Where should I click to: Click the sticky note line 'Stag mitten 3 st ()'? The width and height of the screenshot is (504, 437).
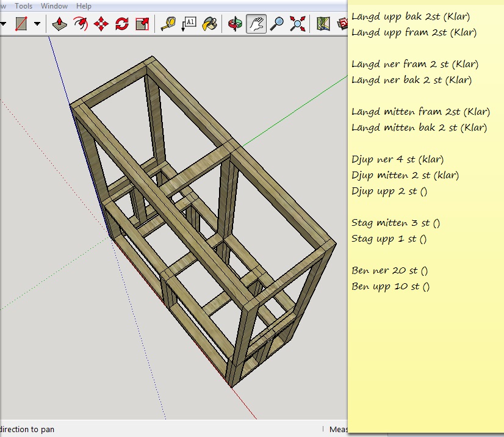(395, 223)
